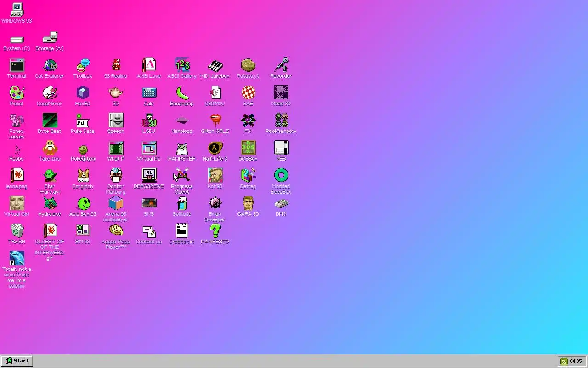Open the ASCII Gallery icon
Screen dimensions: 588x368
click(182, 65)
